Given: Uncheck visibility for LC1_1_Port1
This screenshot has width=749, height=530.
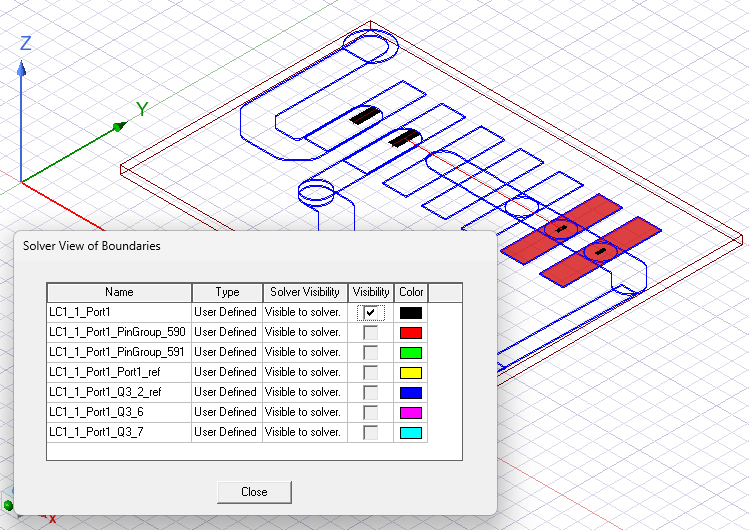Looking at the screenshot, I should click(371, 313).
